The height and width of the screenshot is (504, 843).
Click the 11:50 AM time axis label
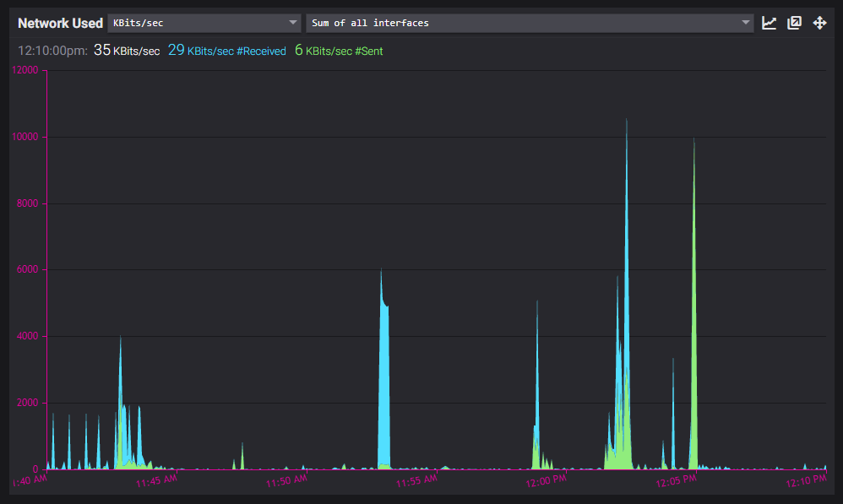(x=286, y=480)
